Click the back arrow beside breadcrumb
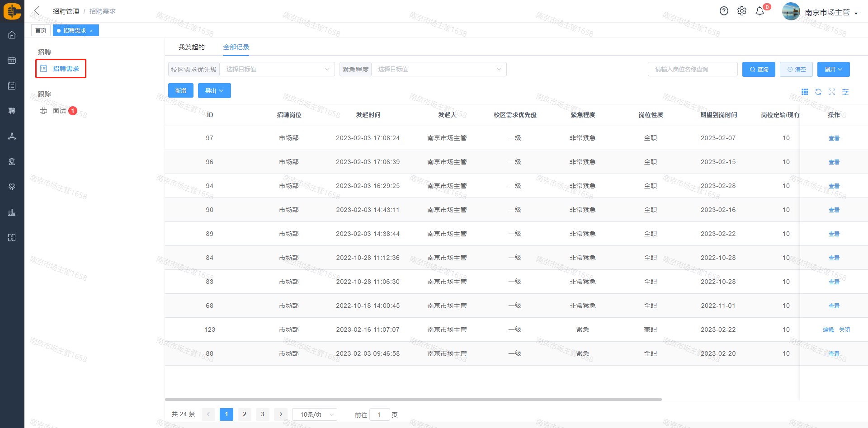The width and height of the screenshot is (868, 428). pos(37,11)
